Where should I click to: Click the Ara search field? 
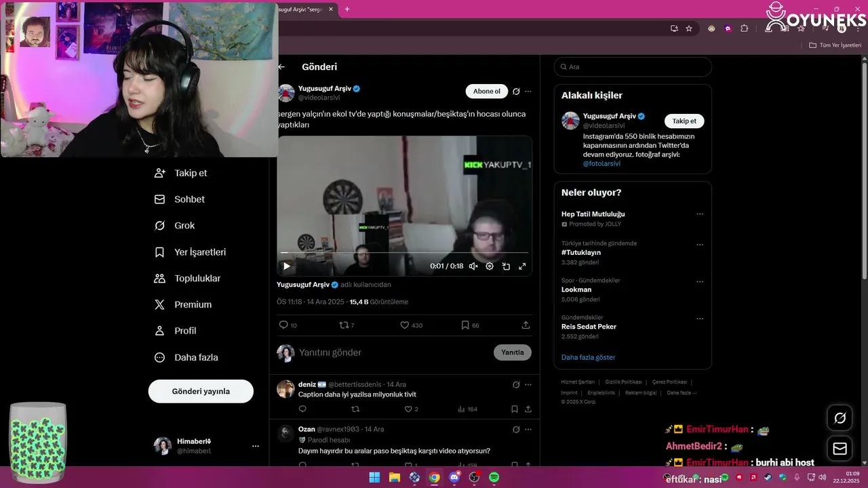(633, 67)
